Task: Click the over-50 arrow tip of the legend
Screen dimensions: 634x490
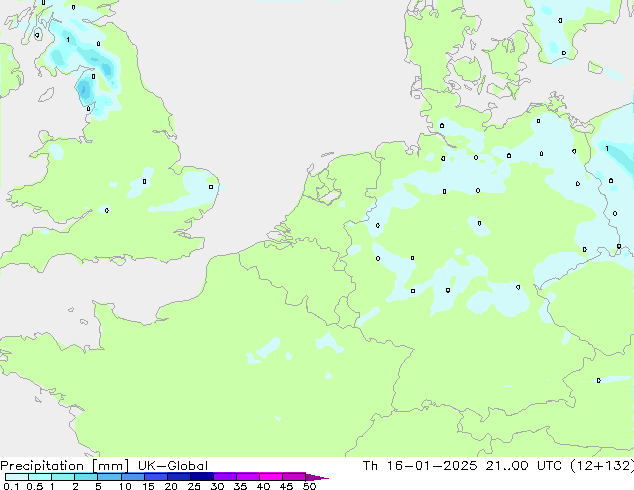Action: pyautogui.click(x=317, y=477)
